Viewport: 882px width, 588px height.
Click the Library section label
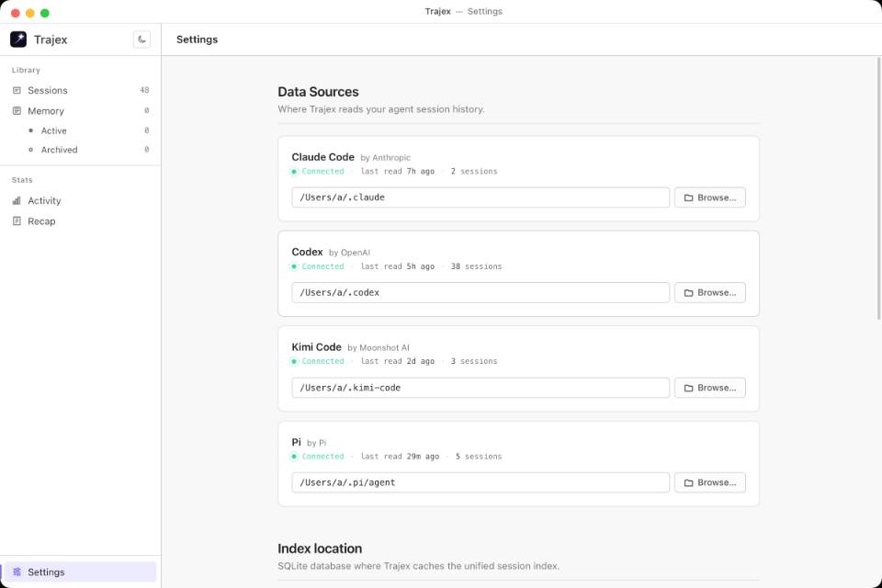click(x=26, y=70)
